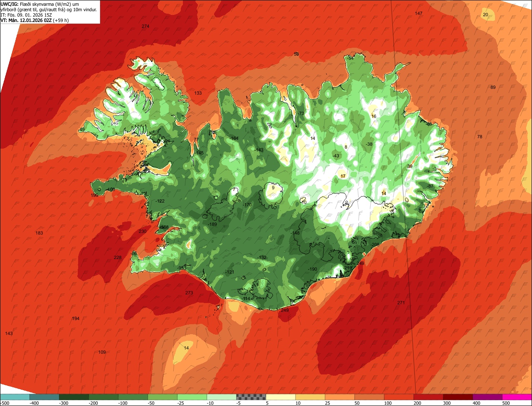Click the map value -143
The height and width of the screenshot is (406, 532).
pyautogui.click(x=259, y=150)
